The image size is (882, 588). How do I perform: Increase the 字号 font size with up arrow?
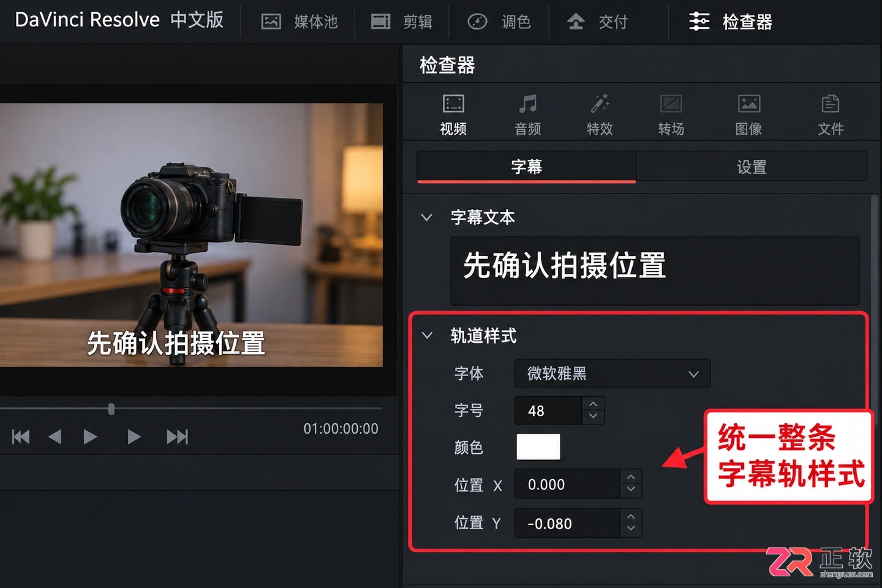click(x=593, y=404)
